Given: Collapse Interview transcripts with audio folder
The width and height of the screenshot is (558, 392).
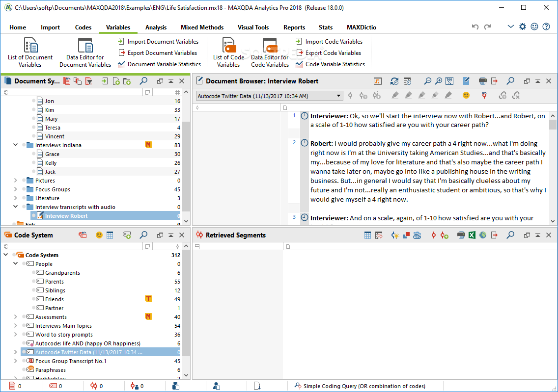Looking at the screenshot, I should (15, 207).
